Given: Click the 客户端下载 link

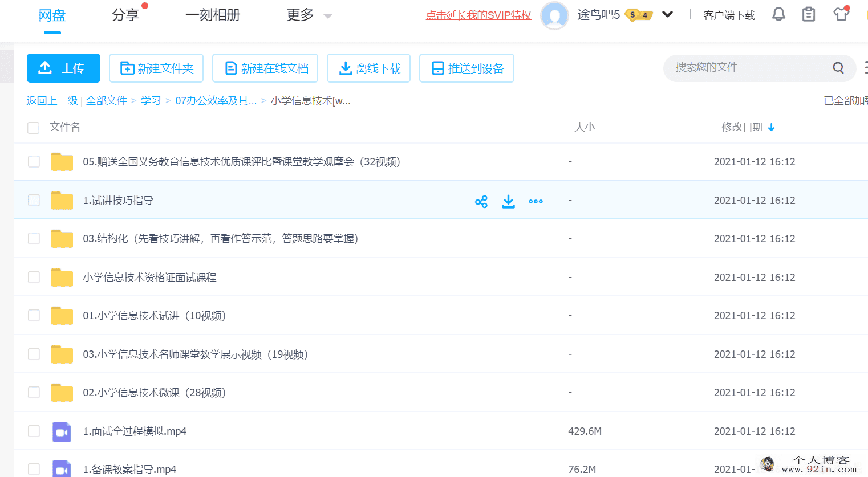Looking at the screenshot, I should tap(729, 15).
